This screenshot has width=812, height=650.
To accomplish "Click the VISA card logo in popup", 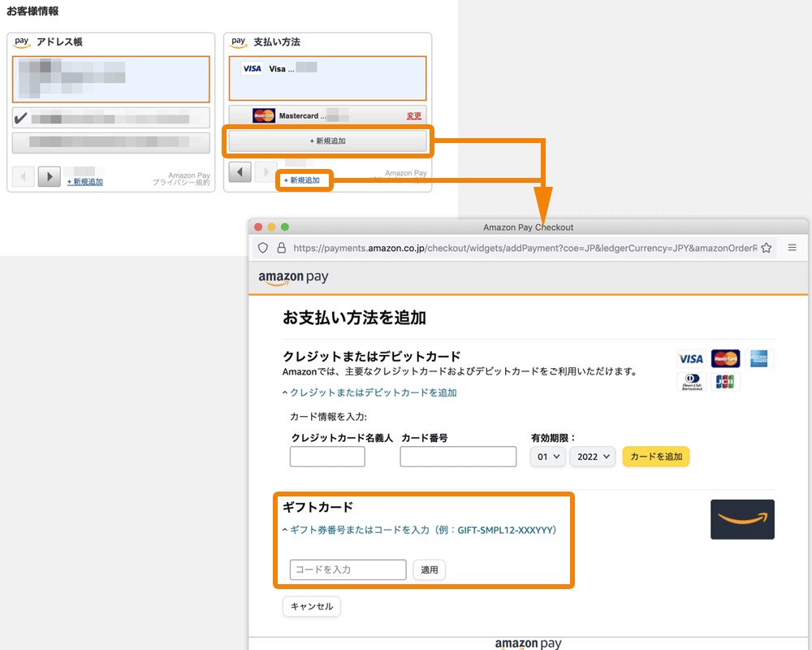I will [691, 358].
